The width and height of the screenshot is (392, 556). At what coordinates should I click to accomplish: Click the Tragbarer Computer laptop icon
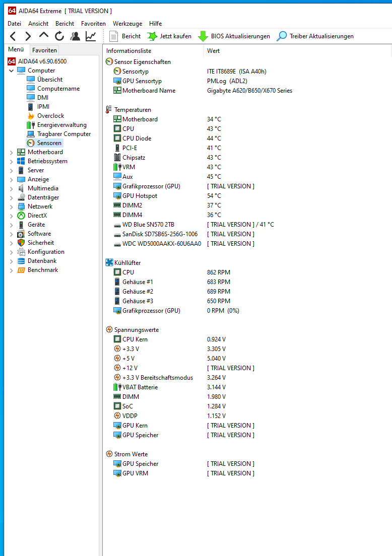point(31,134)
